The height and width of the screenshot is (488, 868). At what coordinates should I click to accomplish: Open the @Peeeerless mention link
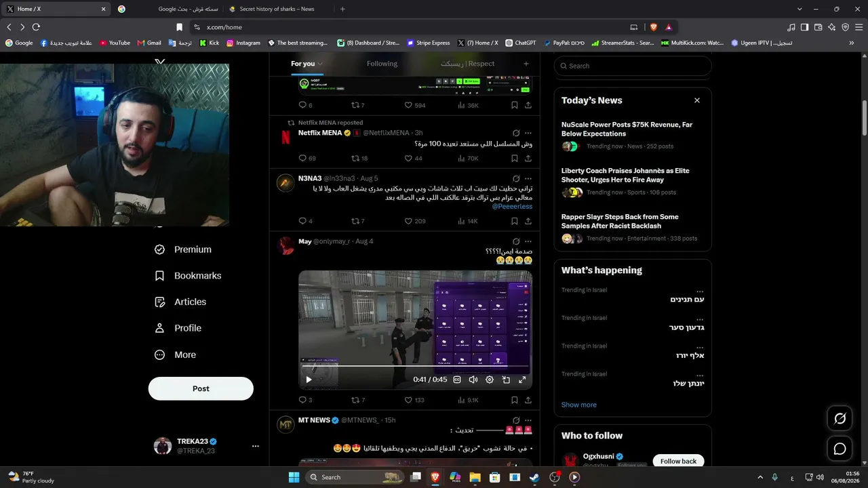tap(512, 206)
